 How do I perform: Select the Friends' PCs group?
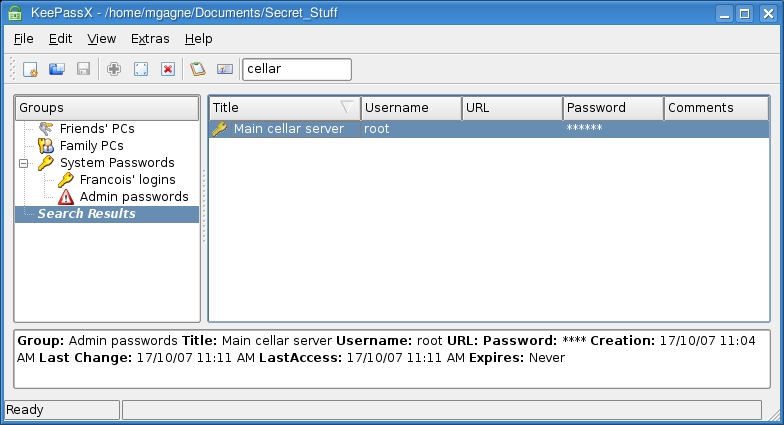pyautogui.click(x=96, y=128)
